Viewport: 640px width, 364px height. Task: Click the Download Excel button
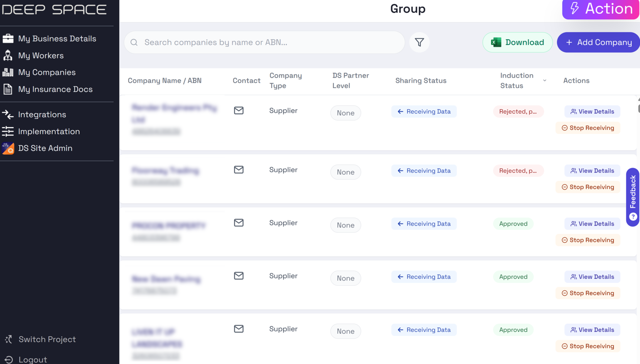coord(517,43)
